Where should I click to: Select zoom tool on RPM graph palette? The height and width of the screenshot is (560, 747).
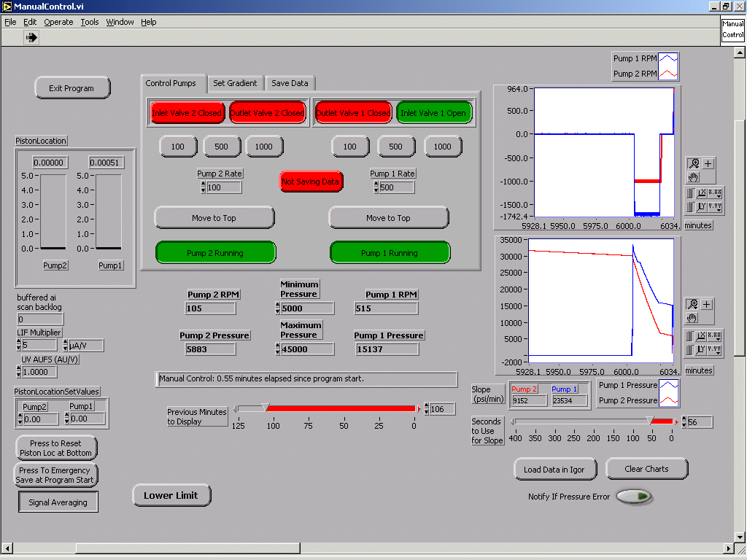694,164
